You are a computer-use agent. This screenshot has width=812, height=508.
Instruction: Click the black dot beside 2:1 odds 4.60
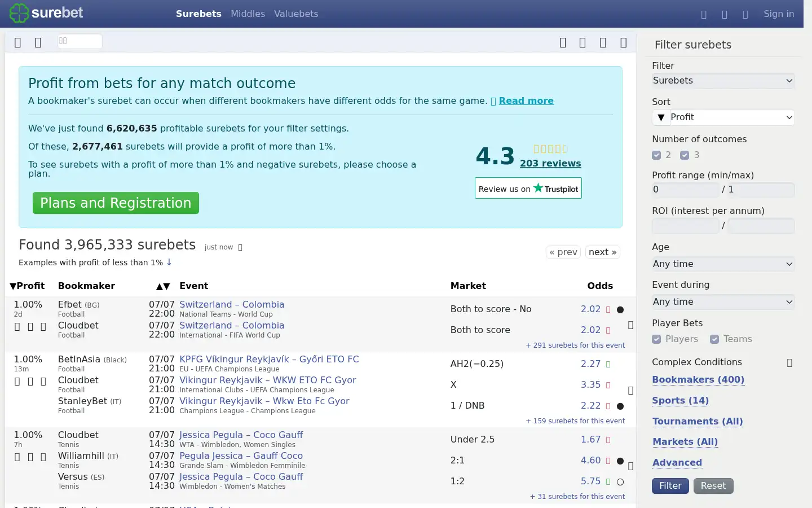tap(620, 461)
